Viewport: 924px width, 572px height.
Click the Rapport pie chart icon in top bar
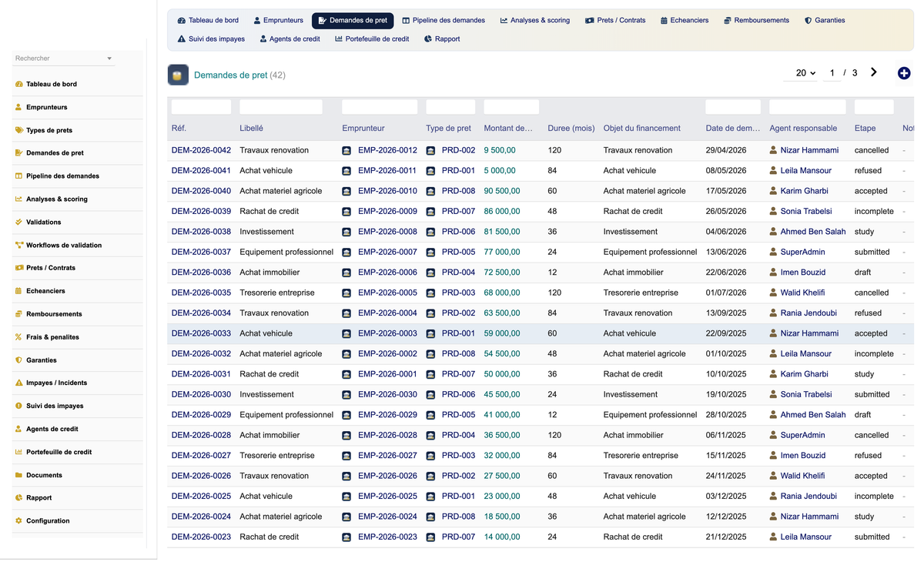pyautogui.click(x=428, y=38)
